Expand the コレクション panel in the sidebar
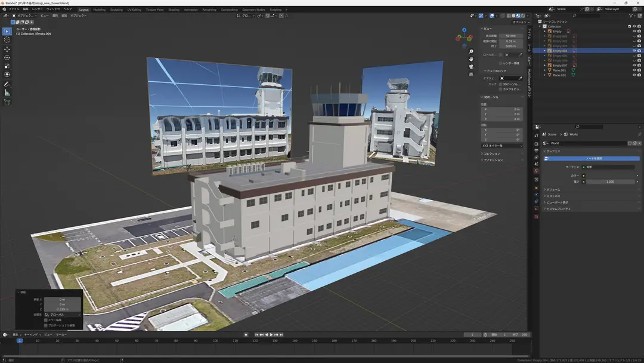Image resolution: width=644 pixels, height=363 pixels. tap(491, 154)
